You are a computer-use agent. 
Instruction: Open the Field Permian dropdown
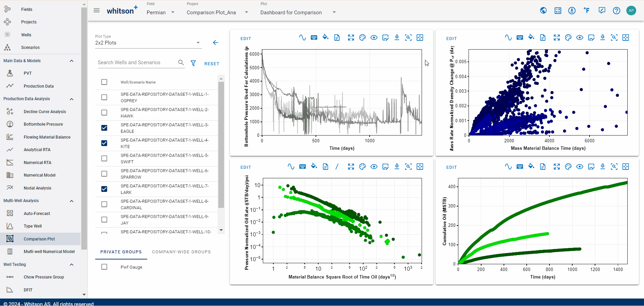click(160, 12)
